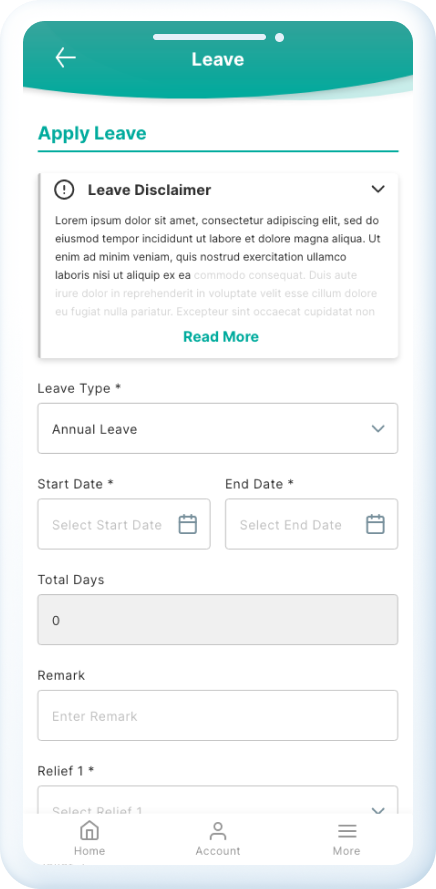Expand the Select Relief 1 dropdown
The height and width of the screenshot is (889, 436).
(218, 799)
